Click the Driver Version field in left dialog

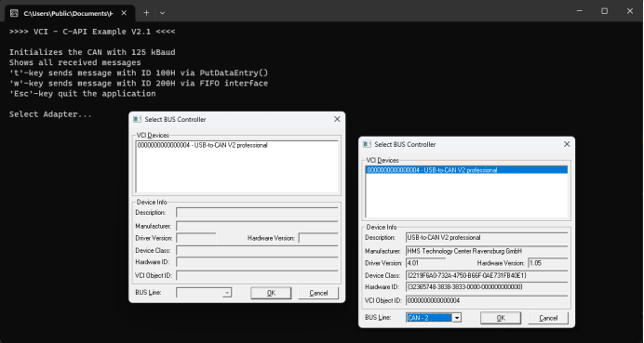click(196, 238)
